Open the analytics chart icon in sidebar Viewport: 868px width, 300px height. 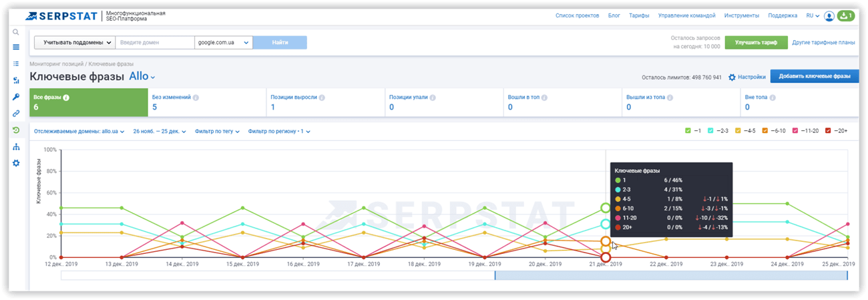click(16, 80)
